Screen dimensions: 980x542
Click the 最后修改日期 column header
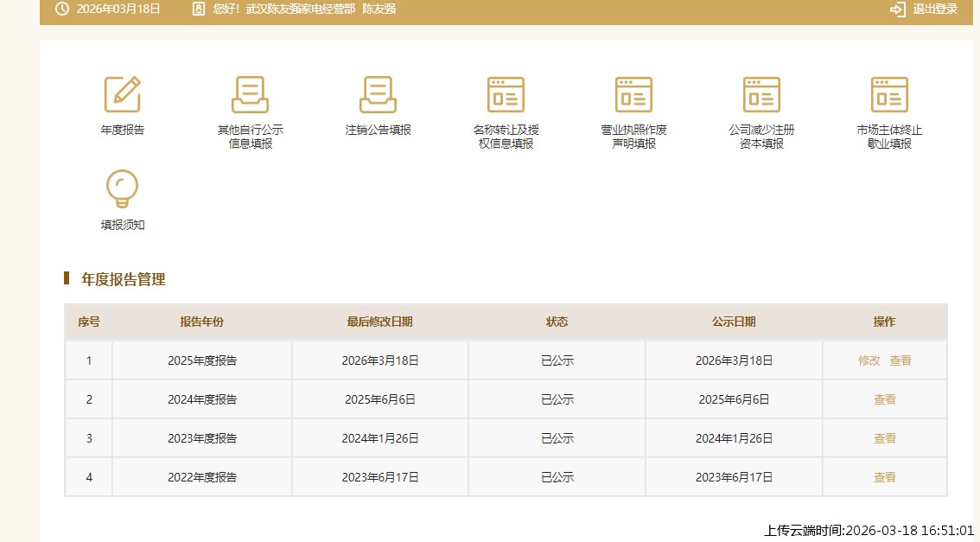(x=379, y=322)
